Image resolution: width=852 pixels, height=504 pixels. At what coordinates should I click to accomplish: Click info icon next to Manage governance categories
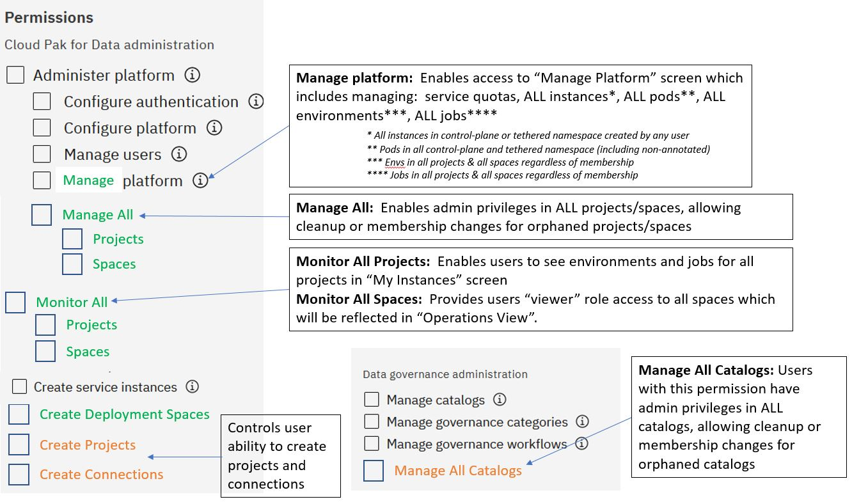click(x=582, y=421)
